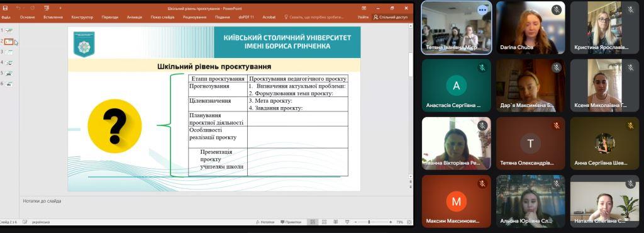The width and height of the screenshot is (644, 233).
Task: Open the Файл menu
Action: (x=6, y=17)
